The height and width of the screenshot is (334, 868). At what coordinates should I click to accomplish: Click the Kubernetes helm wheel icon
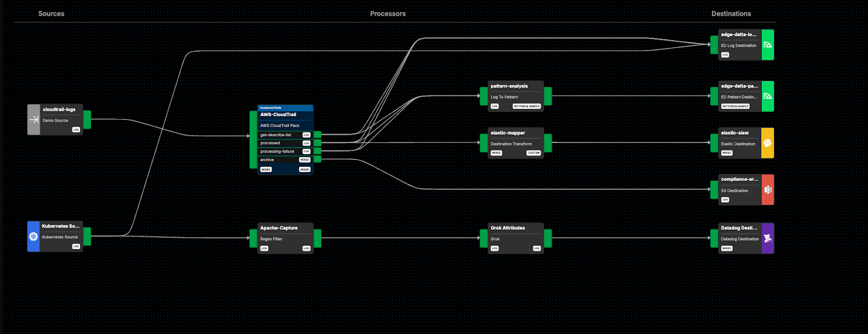34,236
